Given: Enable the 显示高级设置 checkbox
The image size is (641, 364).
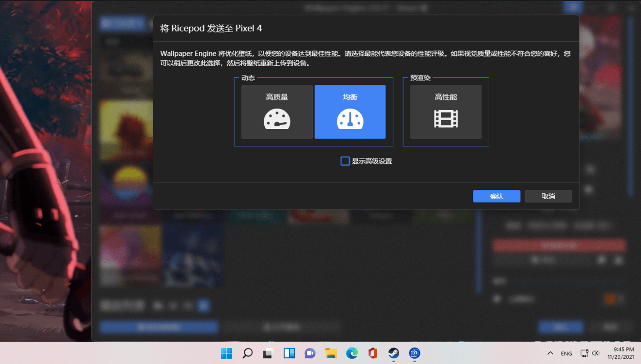Looking at the screenshot, I should [345, 161].
